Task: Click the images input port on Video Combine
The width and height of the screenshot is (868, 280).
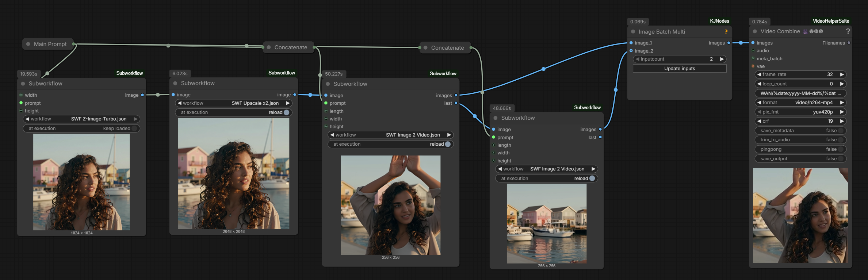Action: 753,43
